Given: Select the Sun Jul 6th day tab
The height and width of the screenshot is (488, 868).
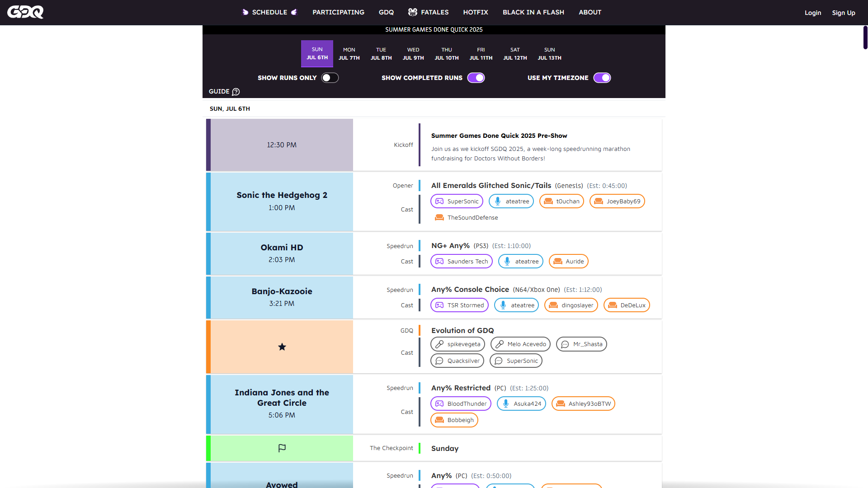Looking at the screenshot, I should [x=317, y=54].
